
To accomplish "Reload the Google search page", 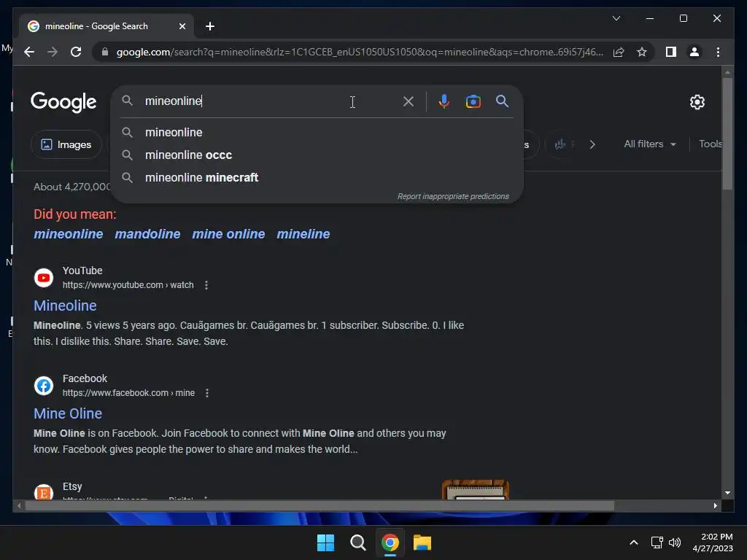I will 76,52.
